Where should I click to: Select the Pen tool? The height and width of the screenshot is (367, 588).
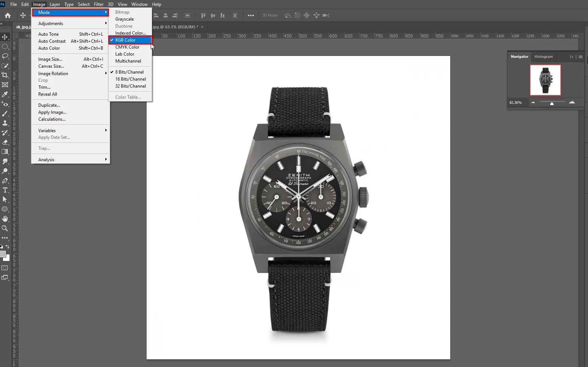[x=5, y=180]
